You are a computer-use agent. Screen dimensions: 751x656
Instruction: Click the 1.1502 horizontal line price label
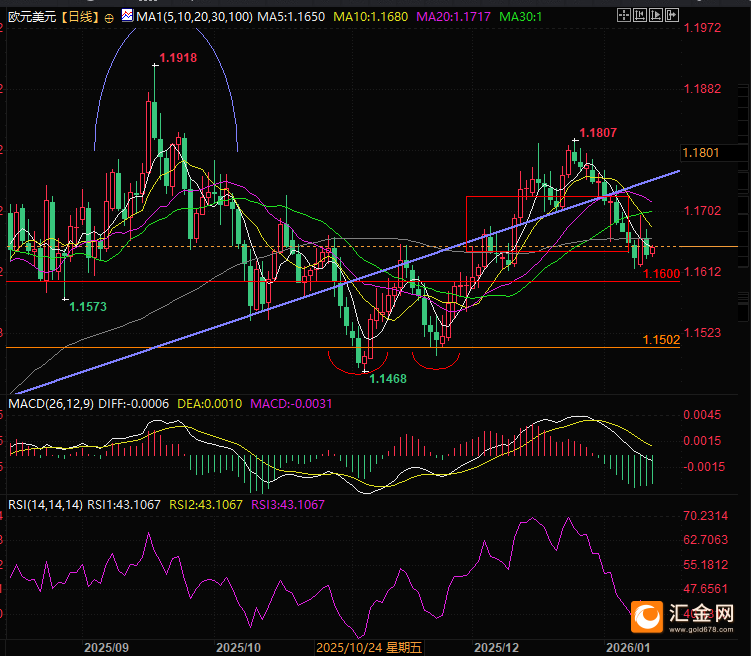click(661, 340)
